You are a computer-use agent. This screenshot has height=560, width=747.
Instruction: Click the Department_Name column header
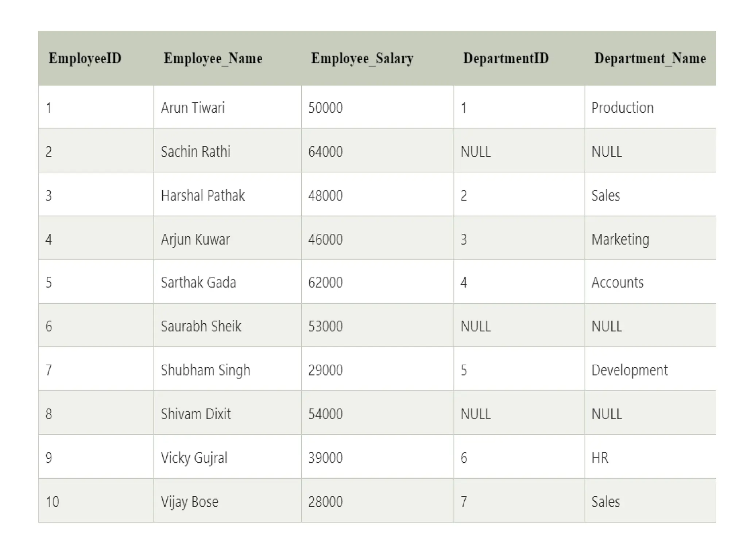coord(650,58)
